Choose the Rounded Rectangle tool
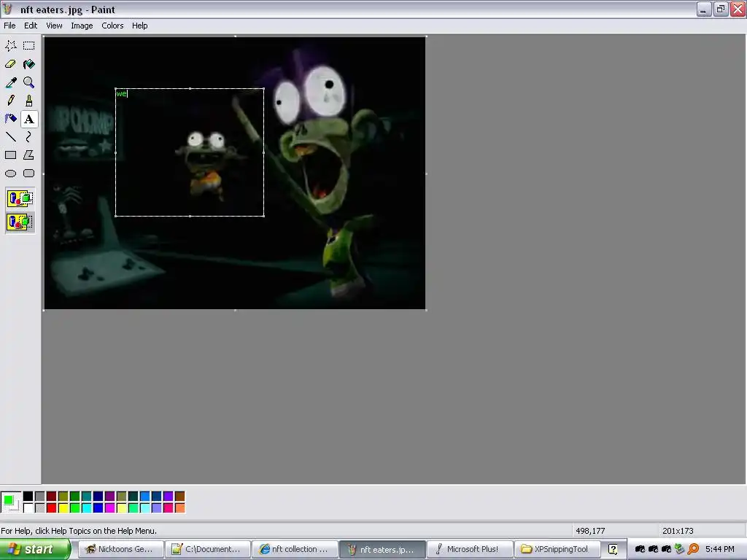The image size is (747, 560). tap(29, 174)
